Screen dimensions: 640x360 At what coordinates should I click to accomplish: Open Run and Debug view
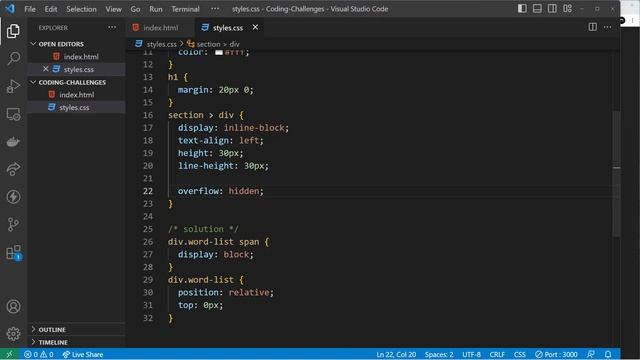coord(13,86)
